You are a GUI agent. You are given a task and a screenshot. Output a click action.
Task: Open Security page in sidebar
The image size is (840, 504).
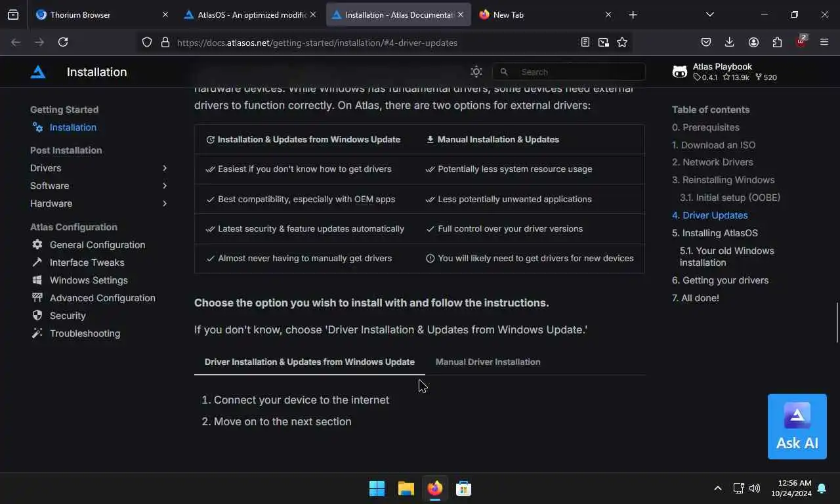point(68,316)
